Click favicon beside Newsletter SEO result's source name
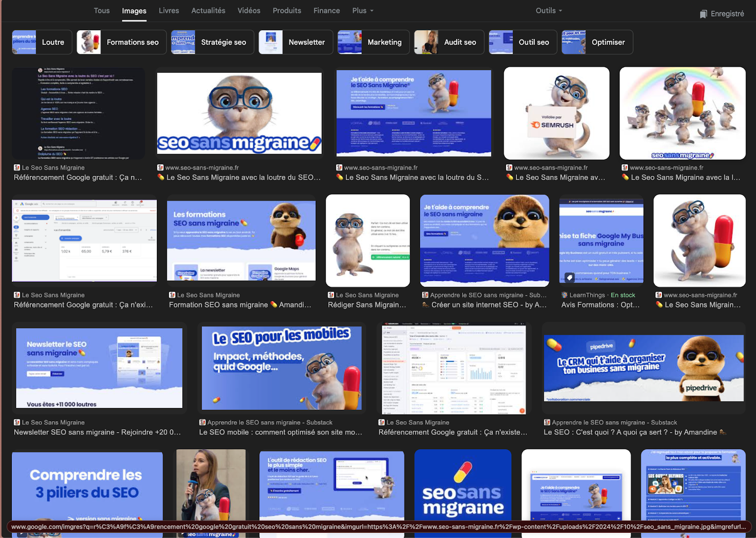 17,422
